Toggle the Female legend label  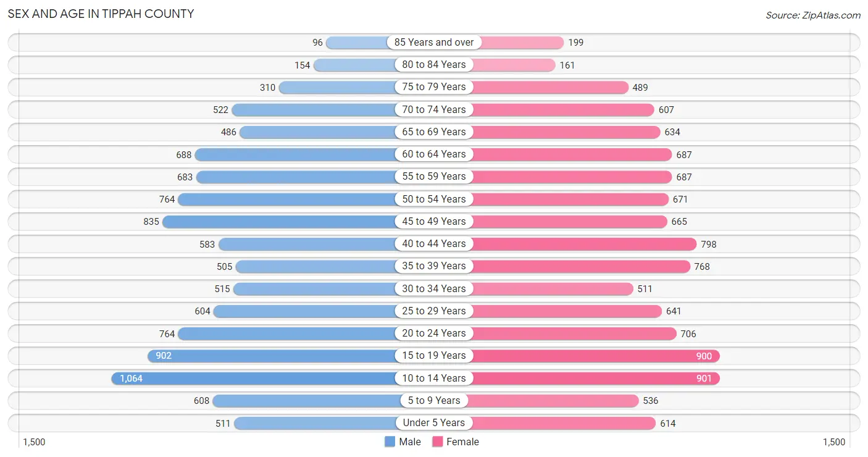[x=463, y=442]
